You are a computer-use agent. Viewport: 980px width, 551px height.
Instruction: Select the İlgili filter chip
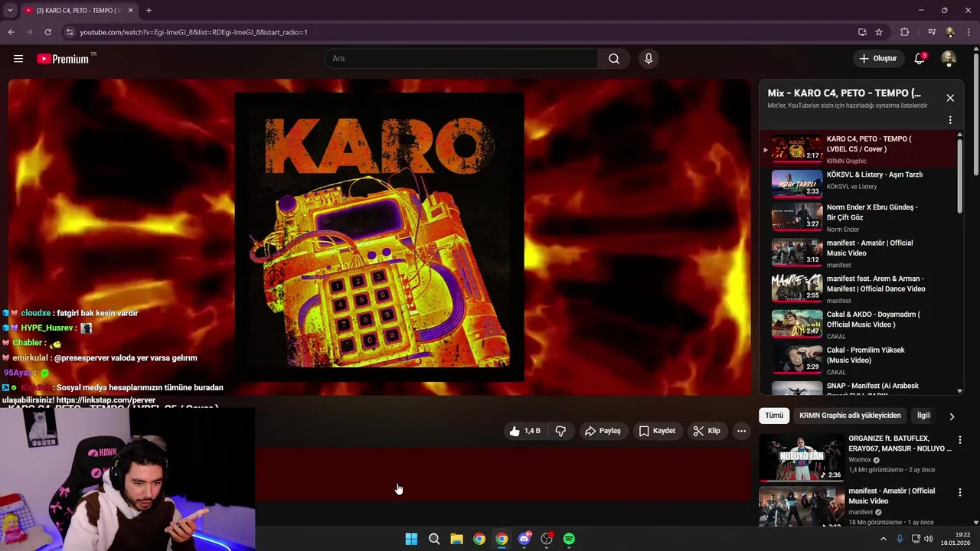coord(923,416)
